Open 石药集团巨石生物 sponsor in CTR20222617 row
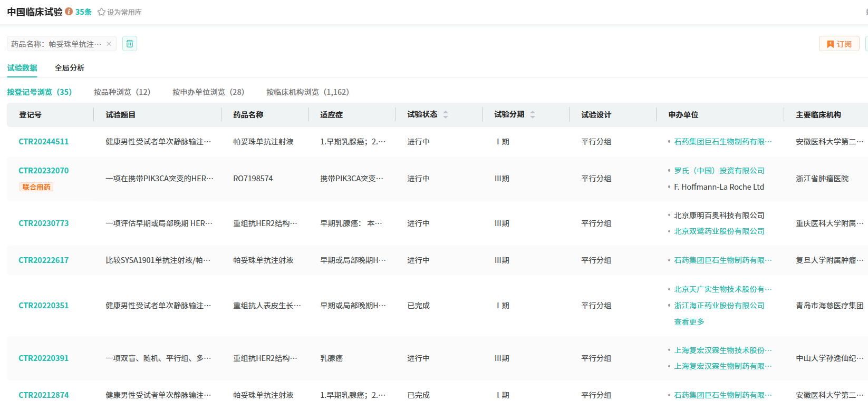Screen dimensions: 868x401 point(723,260)
